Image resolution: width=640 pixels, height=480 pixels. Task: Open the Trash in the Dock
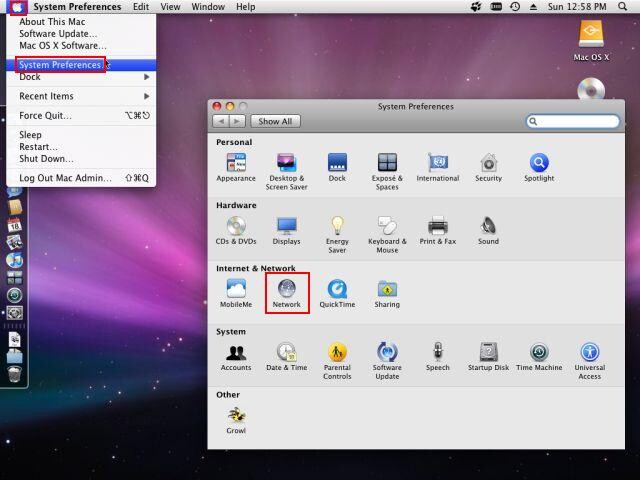[x=15, y=374]
